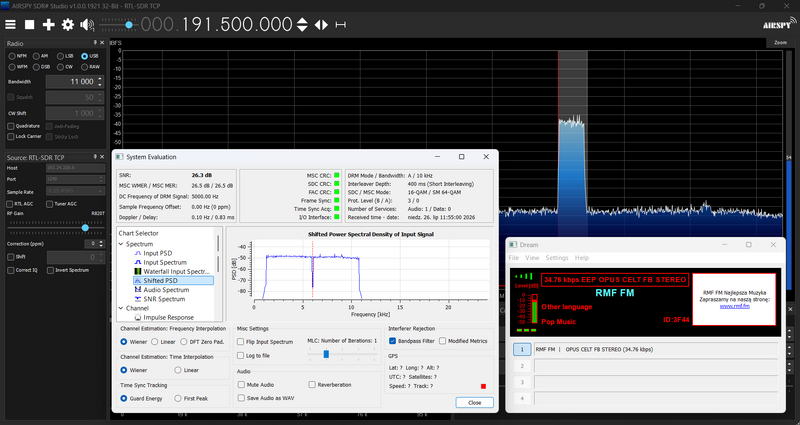Select the NFM demodulation mode
800x425 pixels.
tap(12, 56)
